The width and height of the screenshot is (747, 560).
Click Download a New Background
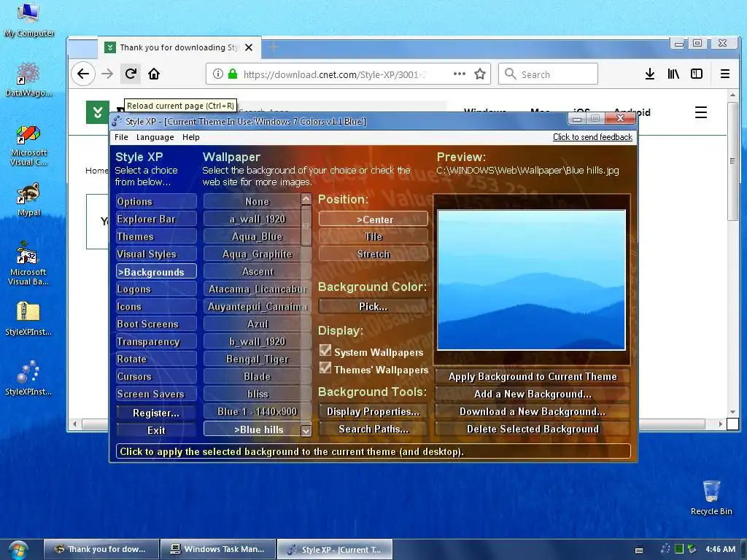[x=533, y=411]
